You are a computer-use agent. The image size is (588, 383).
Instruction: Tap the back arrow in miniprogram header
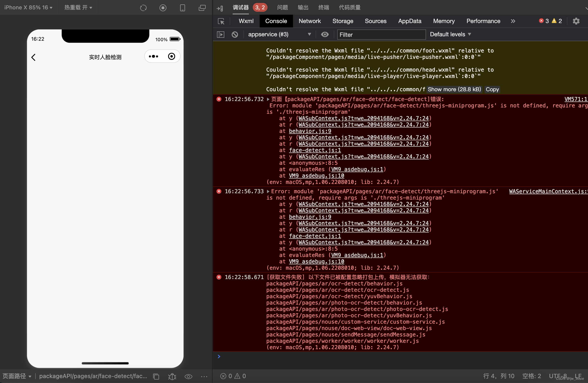[x=34, y=57]
